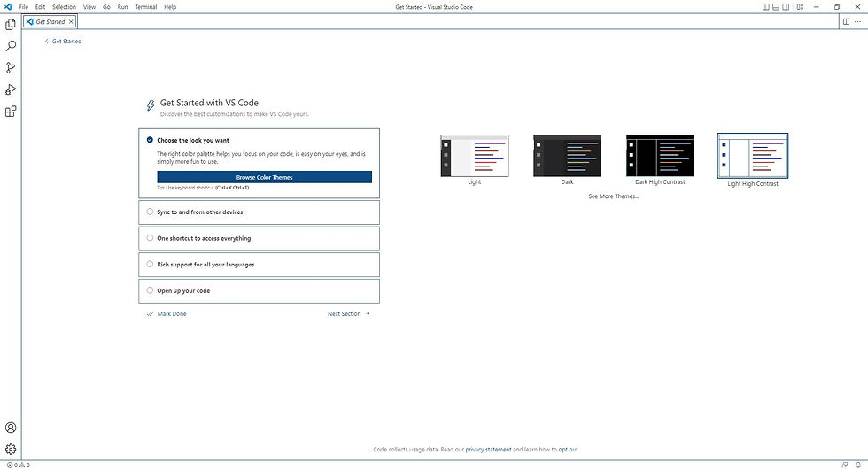Select the Get Started editor tab

click(50, 21)
